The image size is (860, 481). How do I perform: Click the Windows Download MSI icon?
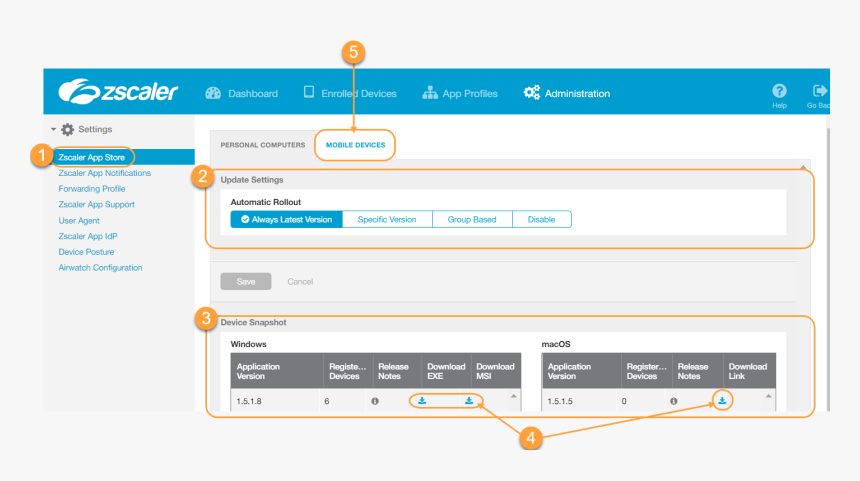[x=468, y=401]
